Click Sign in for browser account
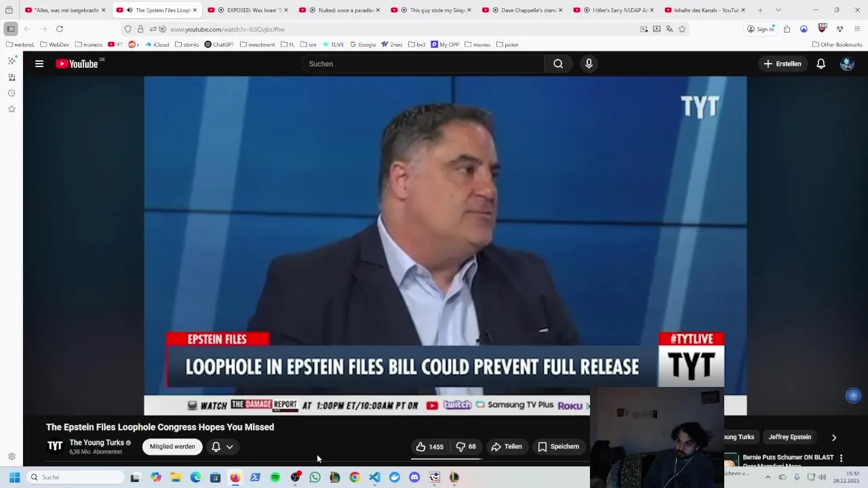 760,29
